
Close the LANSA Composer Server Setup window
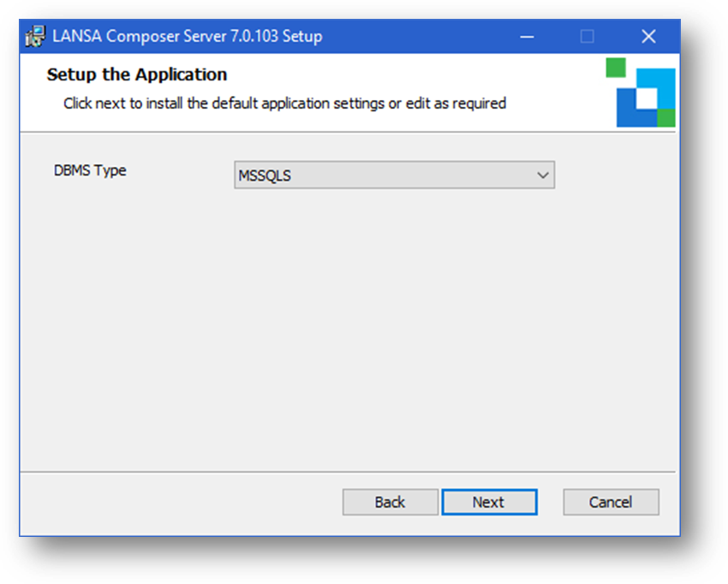click(648, 37)
